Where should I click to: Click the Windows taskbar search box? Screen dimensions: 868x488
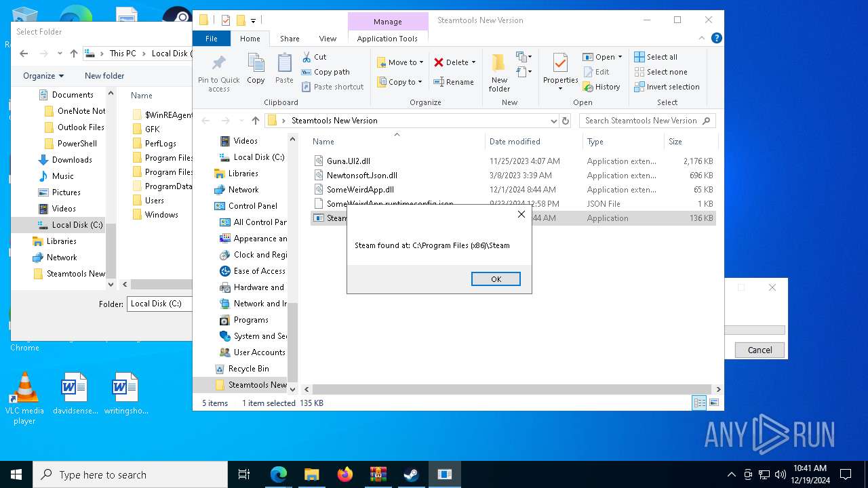click(x=130, y=474)
